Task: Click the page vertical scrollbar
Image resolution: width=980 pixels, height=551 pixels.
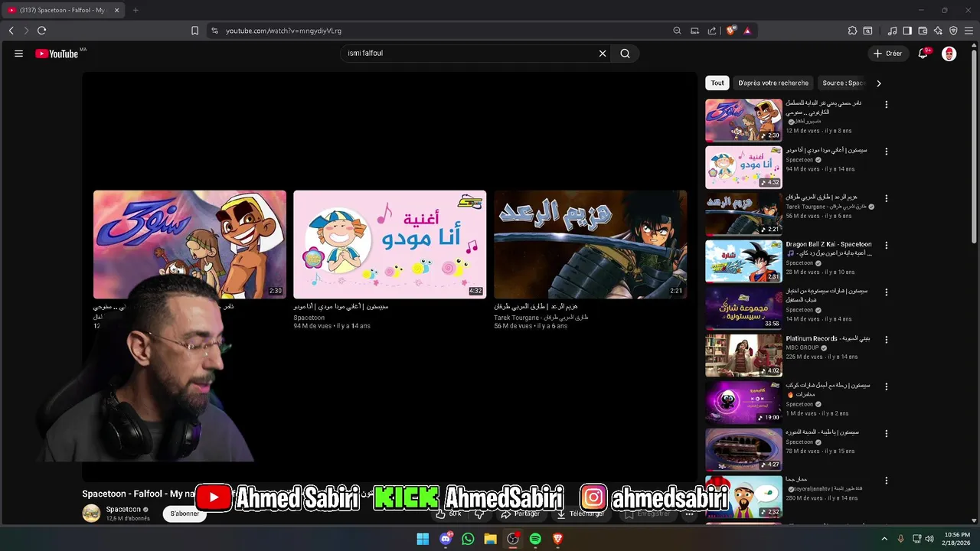Action: point(974,145)
